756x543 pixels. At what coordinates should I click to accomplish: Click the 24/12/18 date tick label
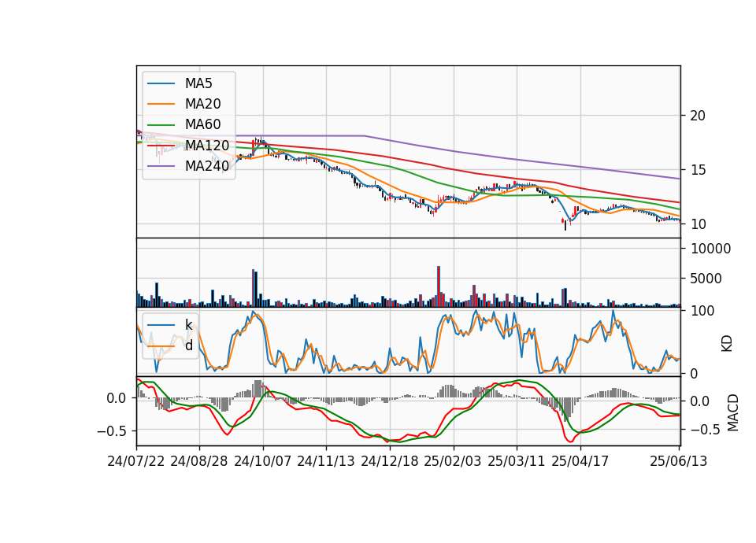(x=390, y=461)
